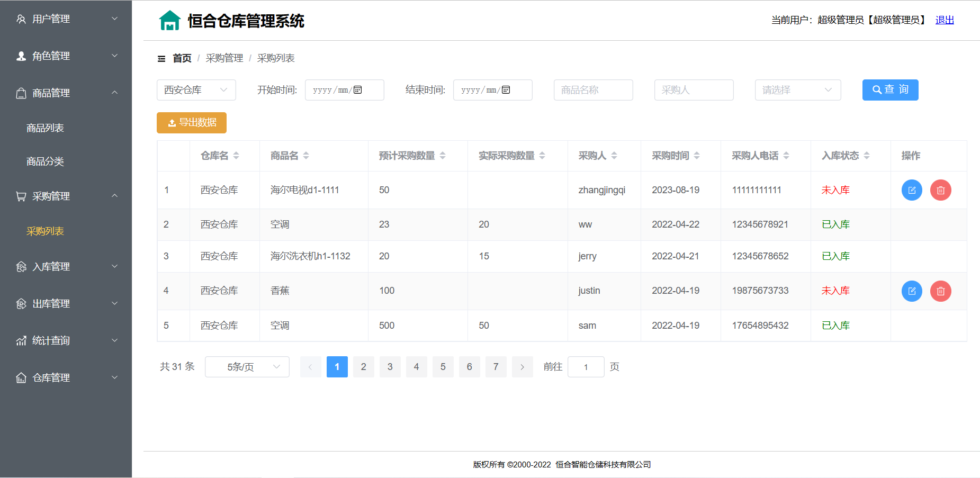Click delete icon for 海尔电视d1-1111 row

click(941, 190)
